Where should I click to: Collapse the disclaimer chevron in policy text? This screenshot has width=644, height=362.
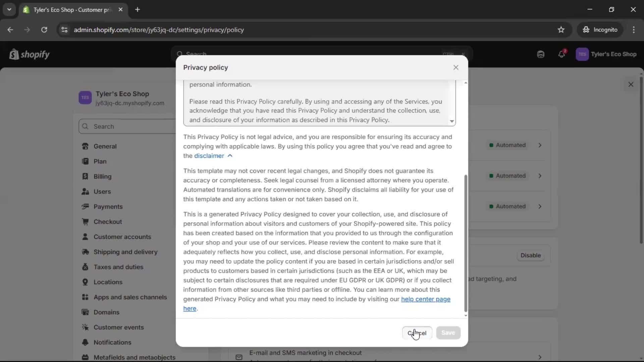230,156
